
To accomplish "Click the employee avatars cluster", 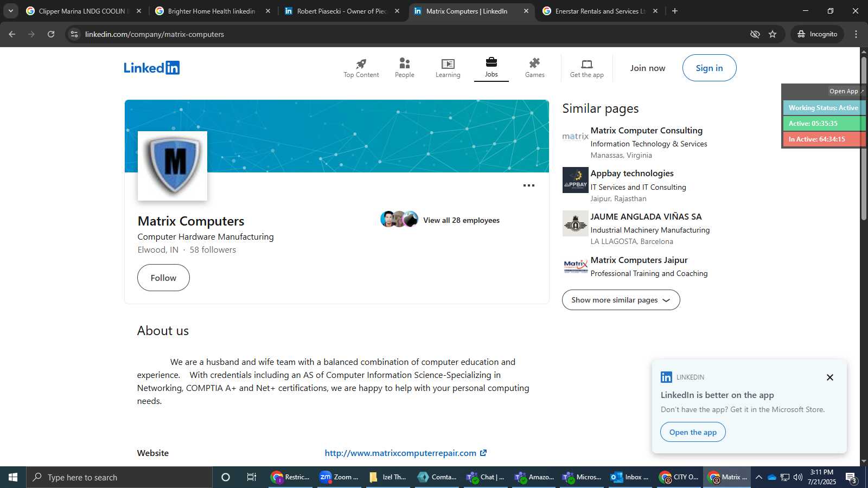I will pos(399,219).
